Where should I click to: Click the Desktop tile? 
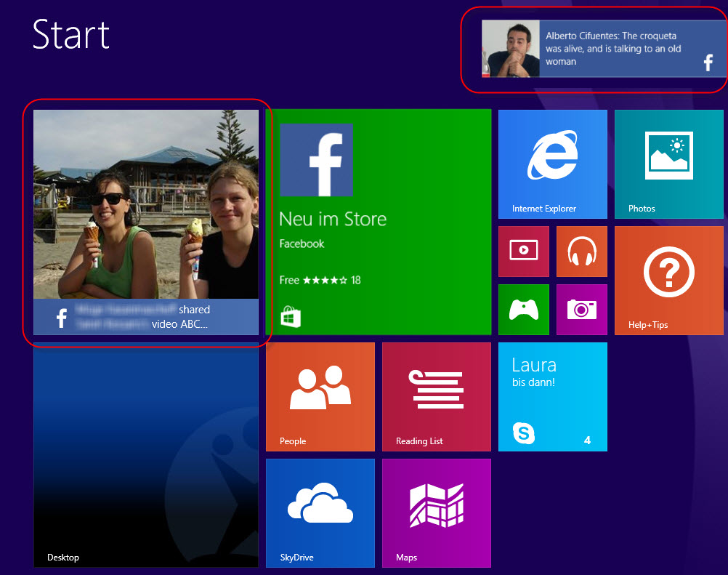[145, 454]
